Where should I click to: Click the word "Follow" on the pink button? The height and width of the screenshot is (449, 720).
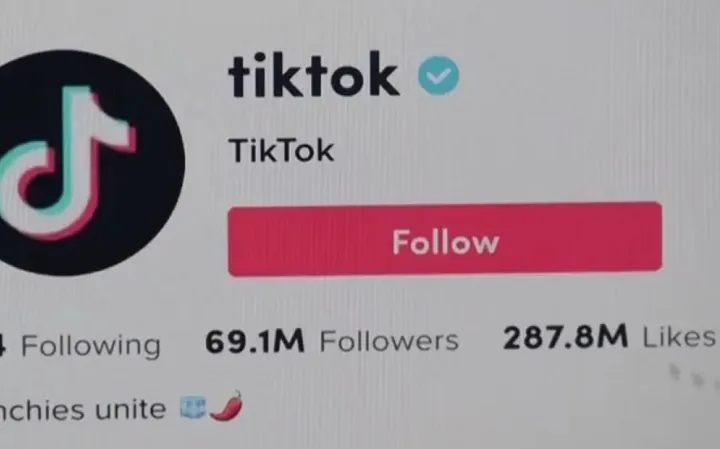[x=445, y=242]
